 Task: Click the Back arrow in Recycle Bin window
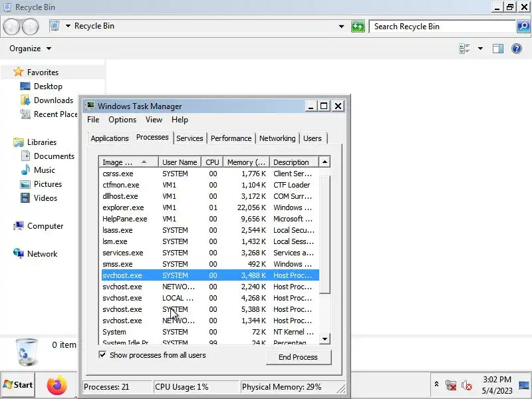tap(11, 27)
